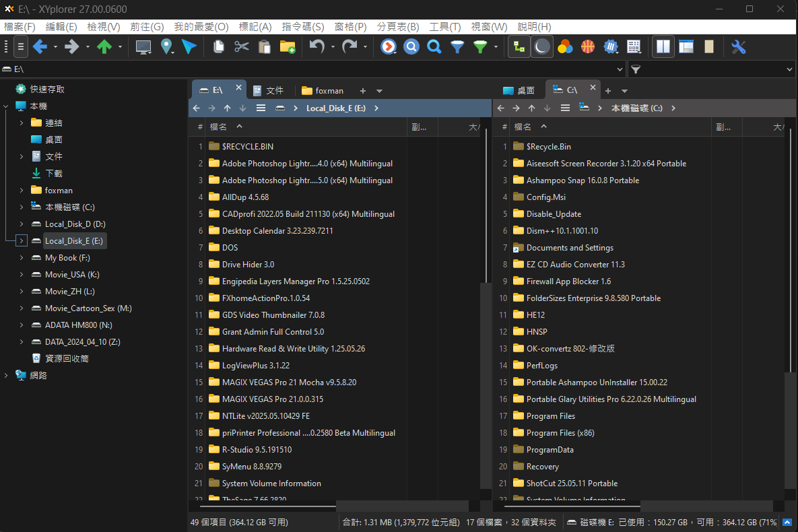Click the grid calendar-like view icon
The height and width of the screenshot is (532, 798).
[634, 47]
